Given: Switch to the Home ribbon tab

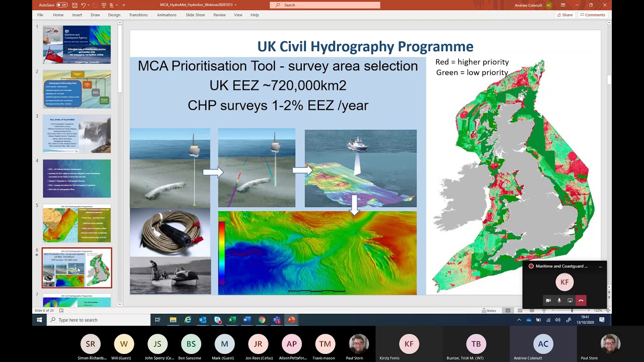Looking at the screenshot, I should pos(58,15).
